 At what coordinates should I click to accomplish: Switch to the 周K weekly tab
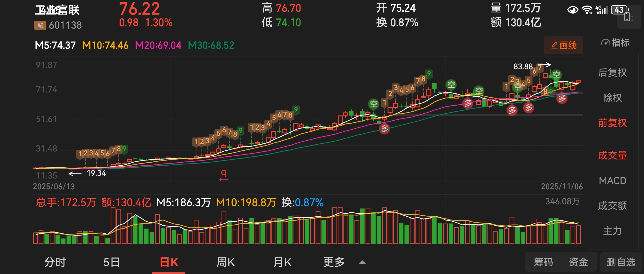(226, 262)
